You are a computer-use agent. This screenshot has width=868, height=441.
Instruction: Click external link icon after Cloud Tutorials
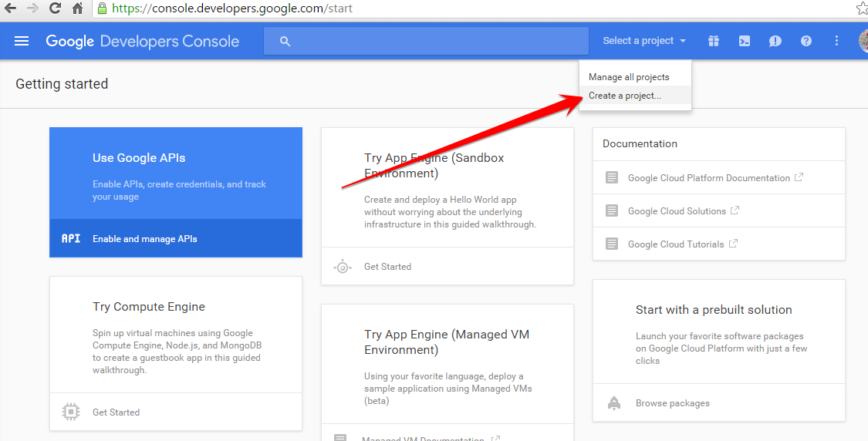[733, 244]
